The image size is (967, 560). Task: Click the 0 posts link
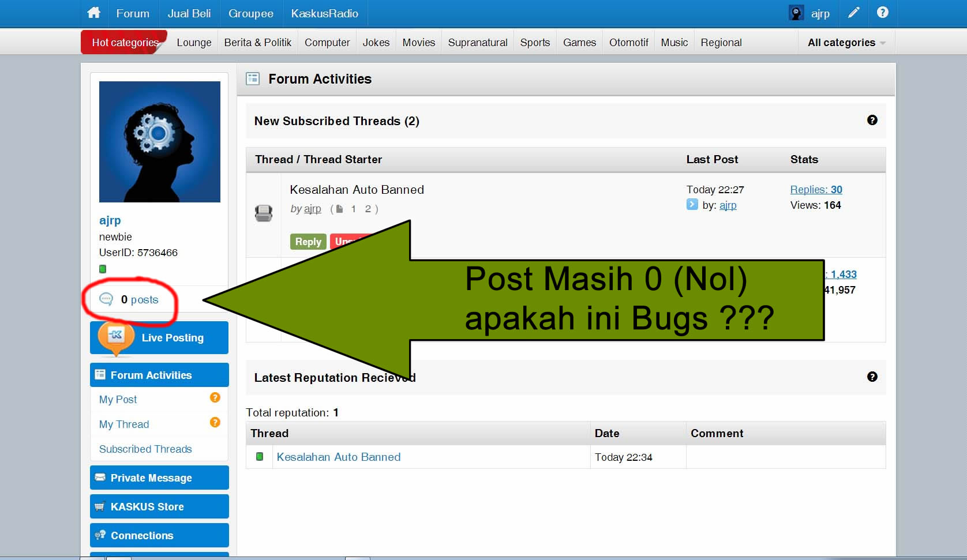tap(139, 299)
